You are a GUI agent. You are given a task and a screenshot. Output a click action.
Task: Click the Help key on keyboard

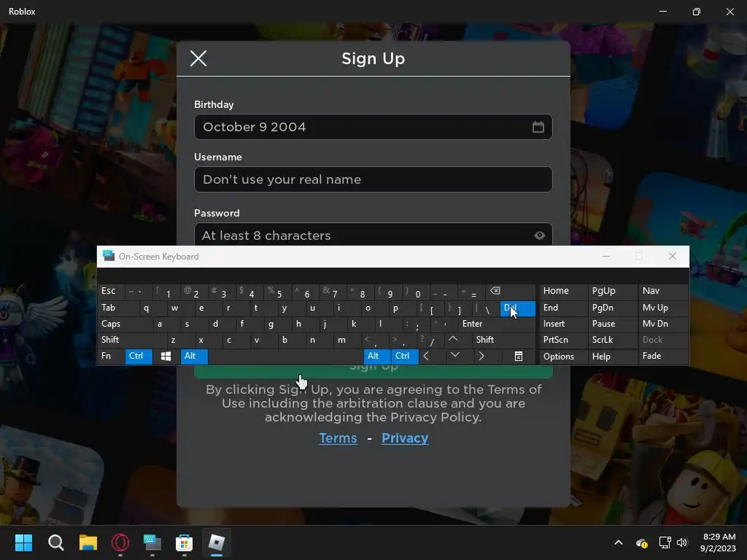point(612,356)
